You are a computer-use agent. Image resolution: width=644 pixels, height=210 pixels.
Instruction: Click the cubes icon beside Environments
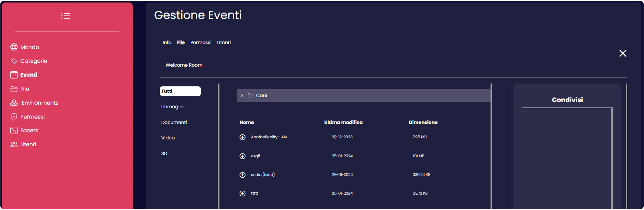[x=14, y=103]
